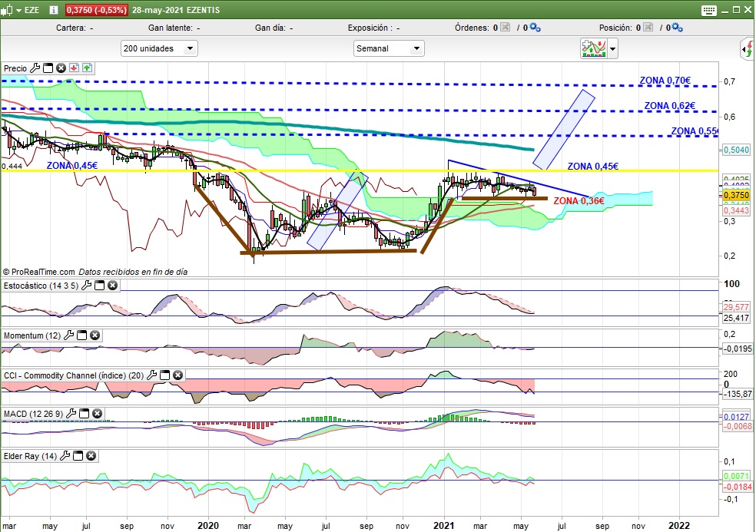The width and height of the screenshot is (756, 532).
Task: Click the Gan latente field
Action: click(x=174, y=28)
